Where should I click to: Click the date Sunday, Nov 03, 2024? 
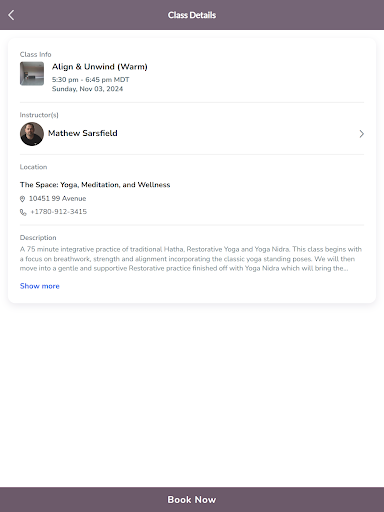pos(87,89)
